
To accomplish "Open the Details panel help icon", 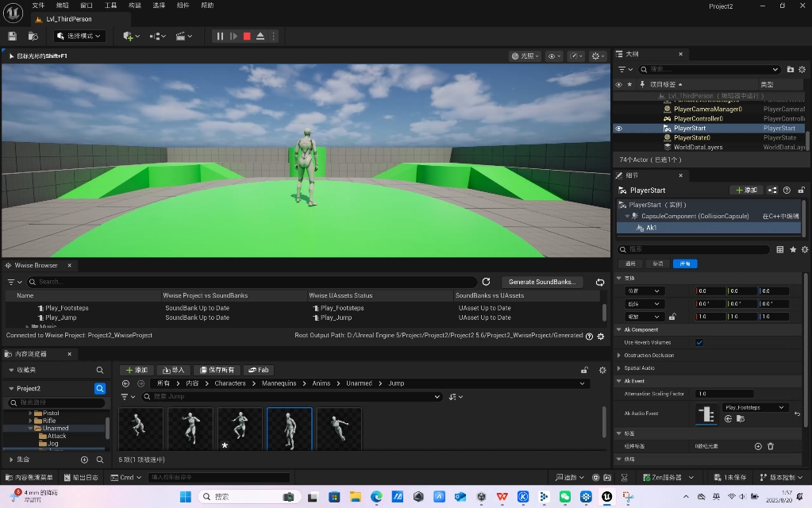I will (x=787, y=190).
